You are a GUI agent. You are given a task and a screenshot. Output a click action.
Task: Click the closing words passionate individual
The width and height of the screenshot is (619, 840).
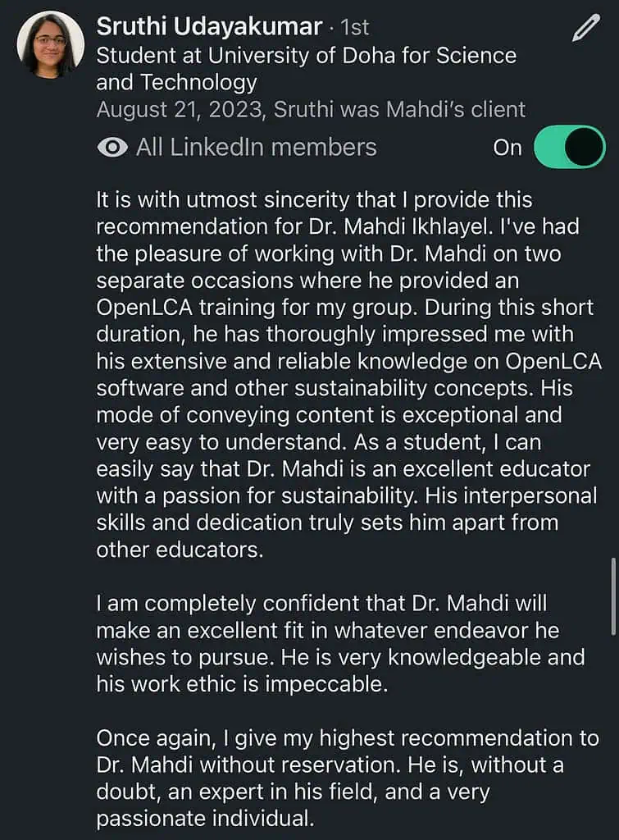(x=204, y=819)
